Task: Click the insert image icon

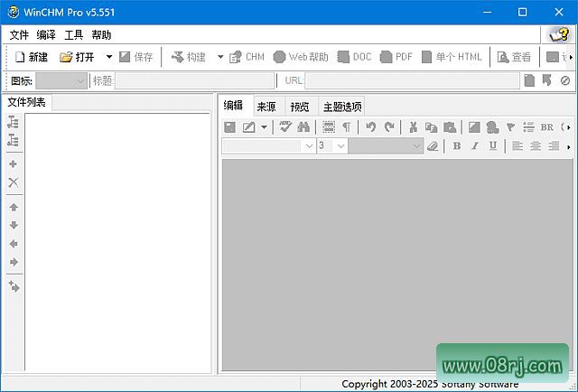Action: click(x=474, y=127)
